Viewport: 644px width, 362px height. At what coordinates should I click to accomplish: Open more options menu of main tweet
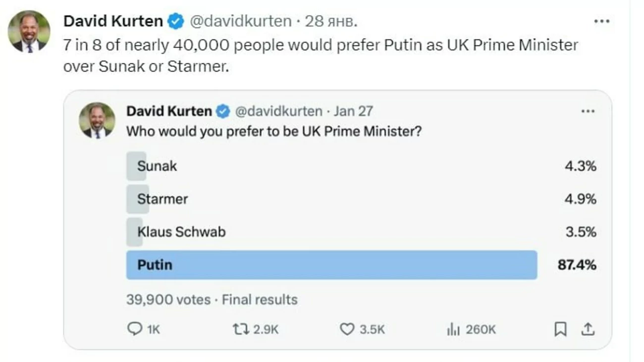point(601,21)
